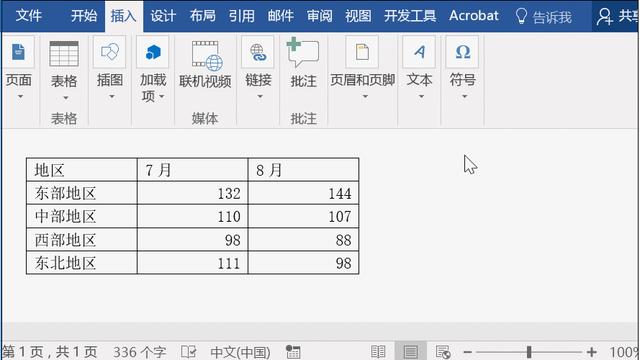Click the 东部地区 cell
Screen dimensions: 640x360
tap(82, 193)
